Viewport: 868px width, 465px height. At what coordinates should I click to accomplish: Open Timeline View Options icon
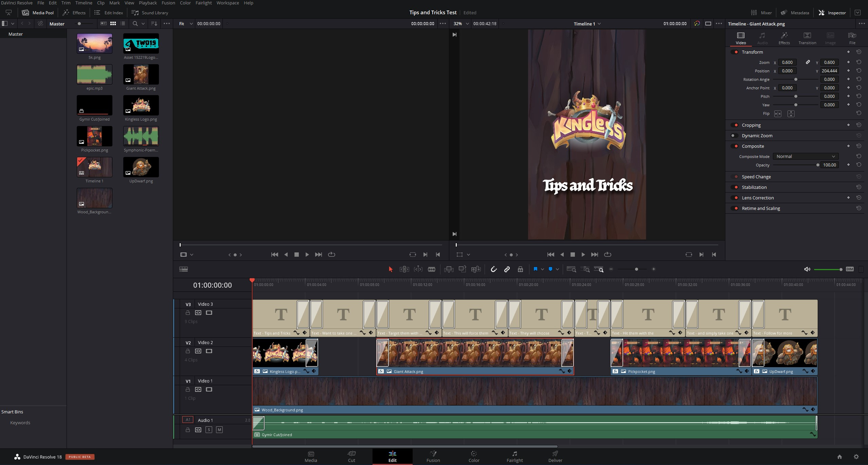[x=183, y=269]
